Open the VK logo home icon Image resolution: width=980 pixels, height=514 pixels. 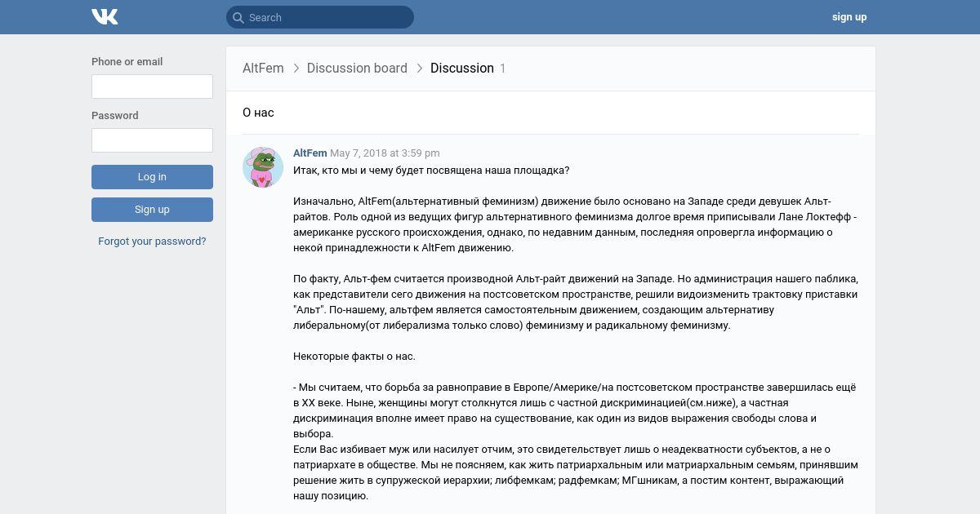click(x=105, y=16)
